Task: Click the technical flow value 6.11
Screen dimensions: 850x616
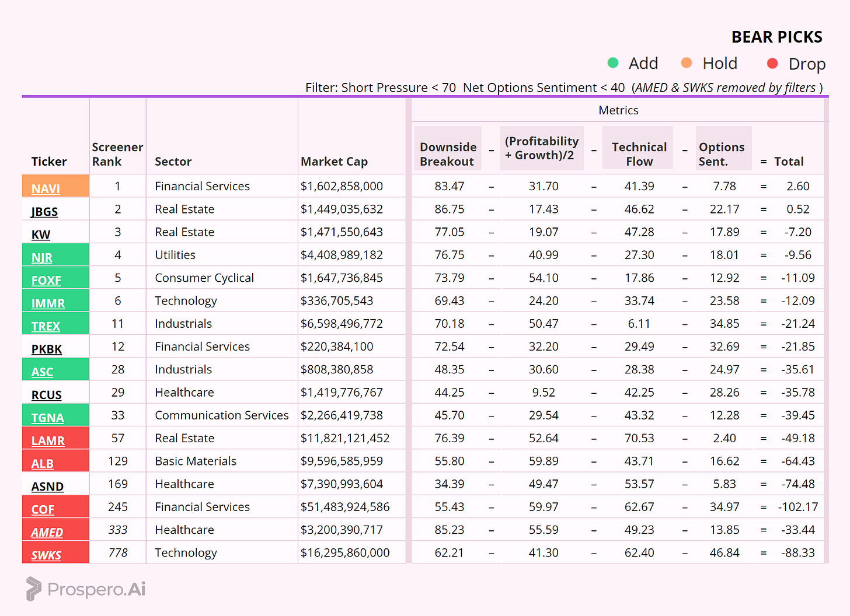Action: 639,324
